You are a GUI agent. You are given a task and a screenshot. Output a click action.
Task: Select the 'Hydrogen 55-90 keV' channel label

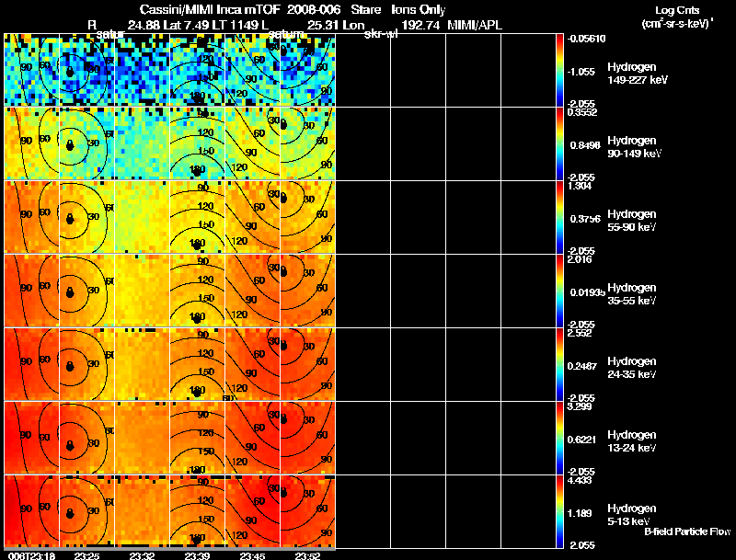pos(631,221)
